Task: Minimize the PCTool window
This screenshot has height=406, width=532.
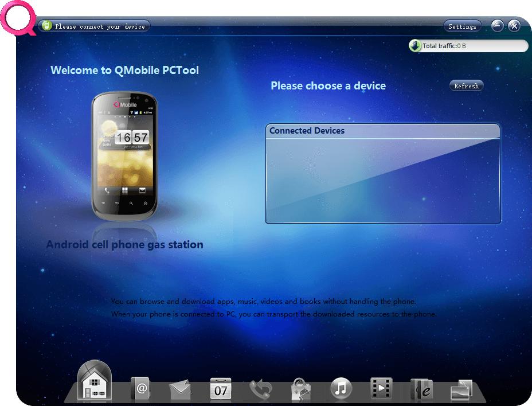Action: (498, 26)
